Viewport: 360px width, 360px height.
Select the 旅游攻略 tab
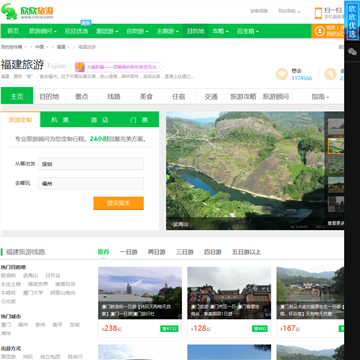243,97
